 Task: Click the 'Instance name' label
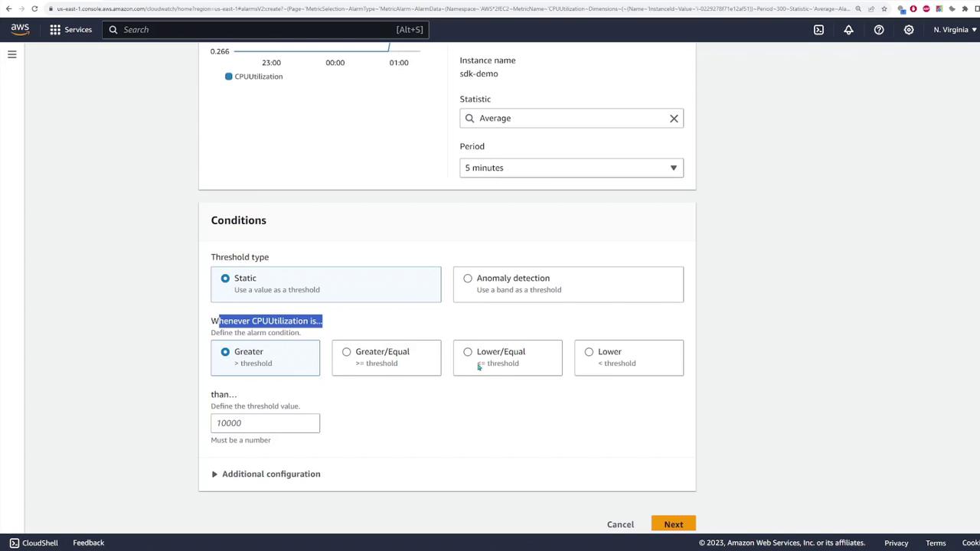click(488, 60)
